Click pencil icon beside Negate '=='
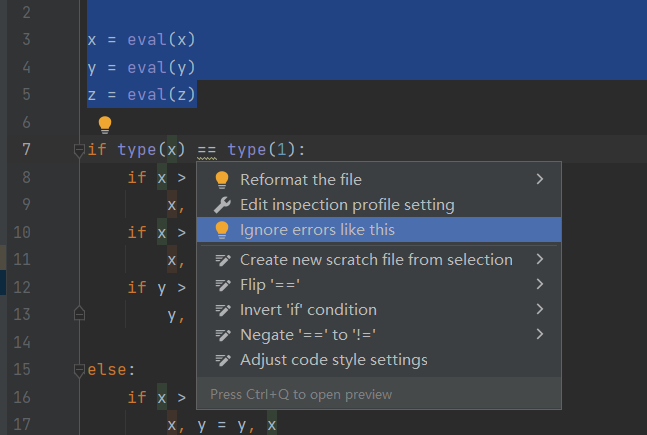 coord(223,335)
